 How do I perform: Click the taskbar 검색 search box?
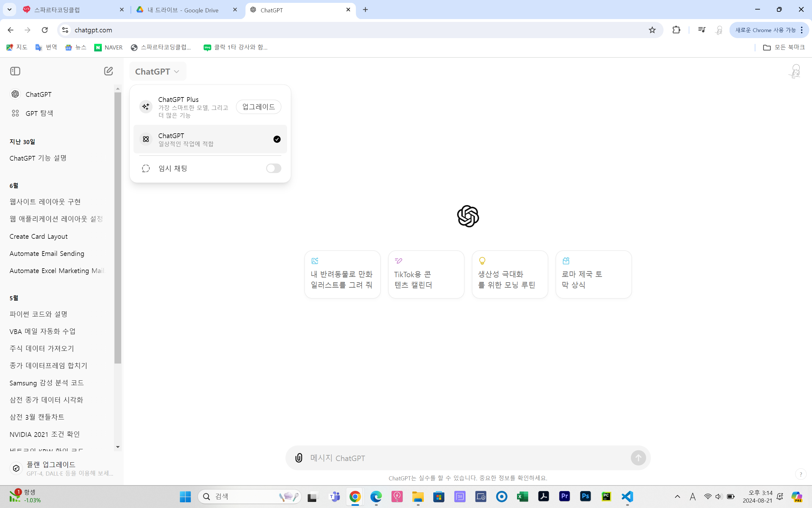pyautogui.click(x=250, y=496)
